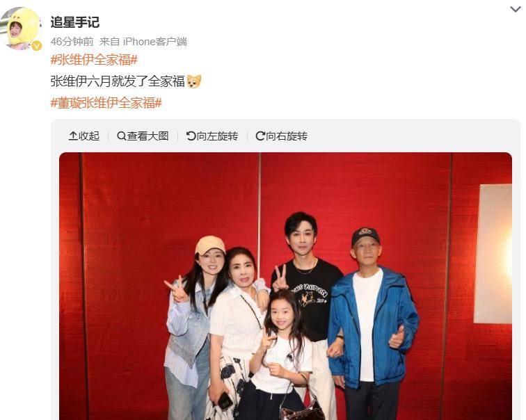
Task: Collapse image with 收起 button
Action: (84, 136)
